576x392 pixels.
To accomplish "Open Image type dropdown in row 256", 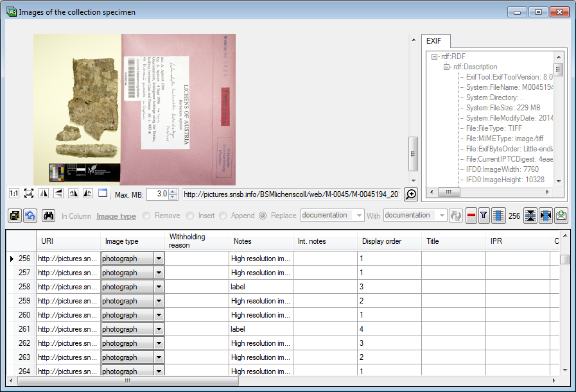I will pos(159,259).
